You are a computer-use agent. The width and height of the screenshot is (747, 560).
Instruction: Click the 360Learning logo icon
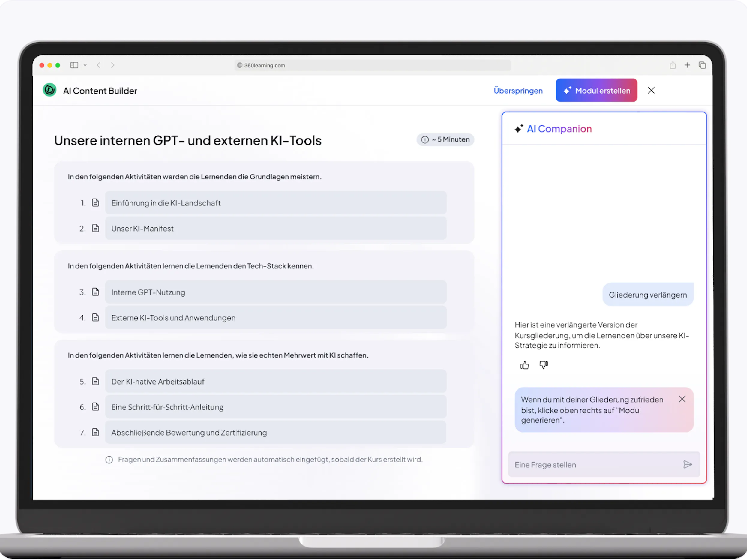49,90
